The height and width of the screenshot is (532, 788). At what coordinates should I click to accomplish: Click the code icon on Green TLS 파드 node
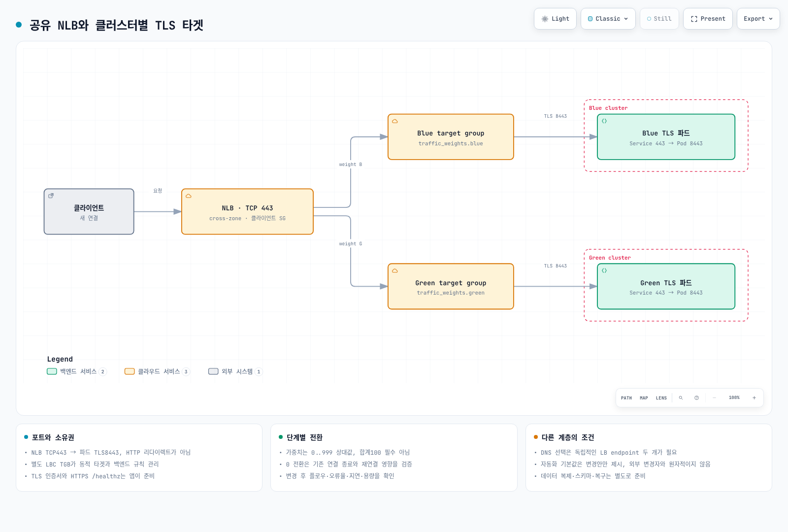(x=604, y=271)
